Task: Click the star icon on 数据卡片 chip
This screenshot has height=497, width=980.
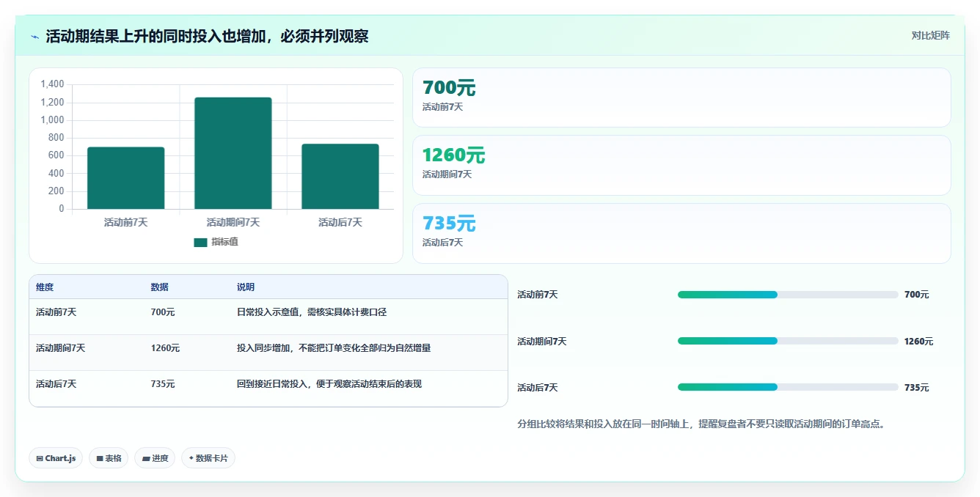Action: click(x=191, y=458)
